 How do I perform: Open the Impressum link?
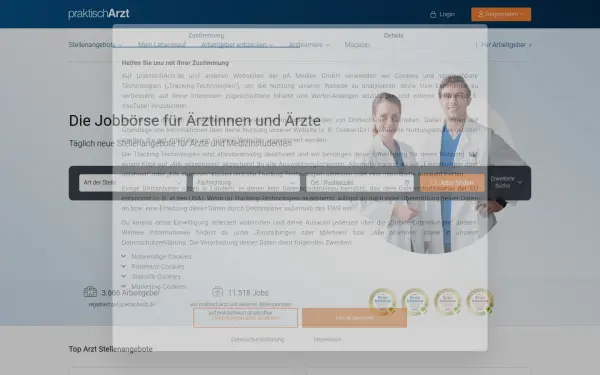(x=327, y=339)
